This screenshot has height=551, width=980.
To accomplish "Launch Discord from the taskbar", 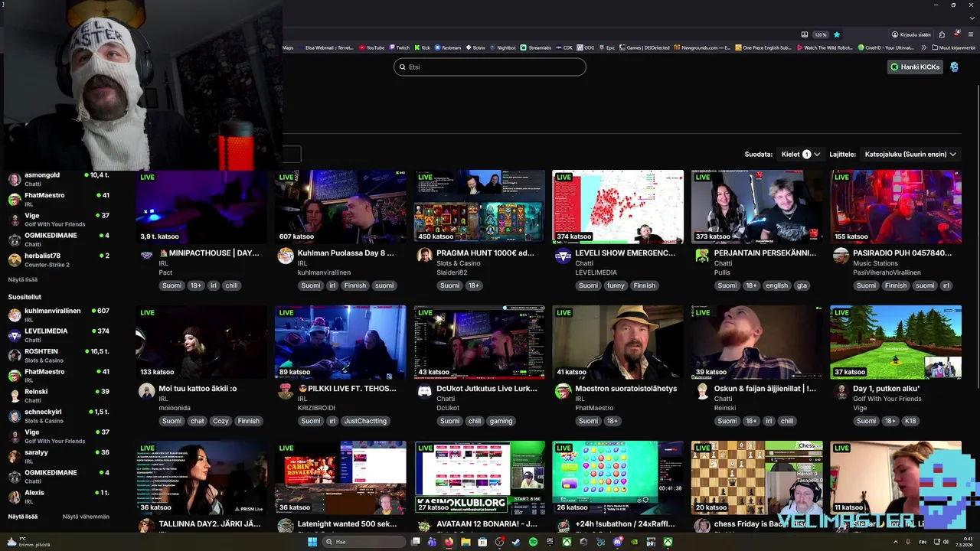I will pyautogui.click(x=617, y=542).
